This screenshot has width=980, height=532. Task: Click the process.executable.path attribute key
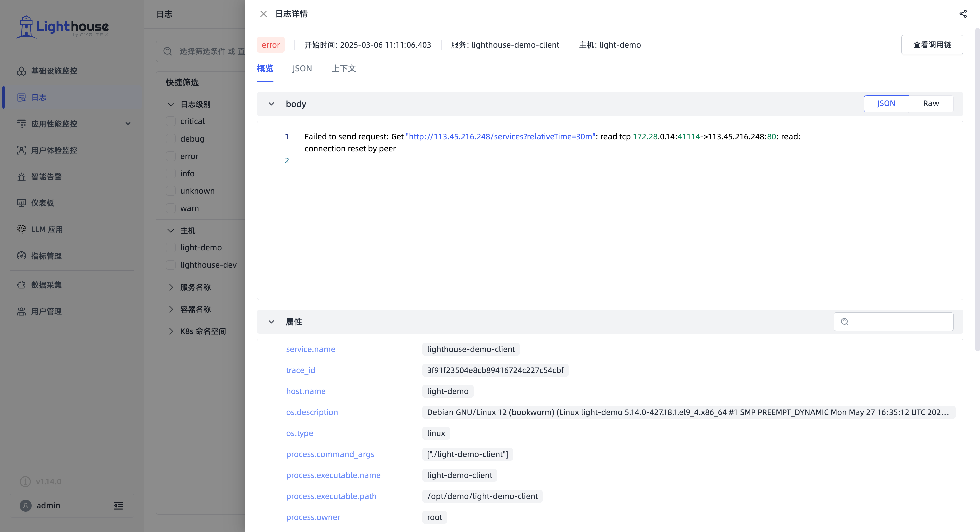331,496
